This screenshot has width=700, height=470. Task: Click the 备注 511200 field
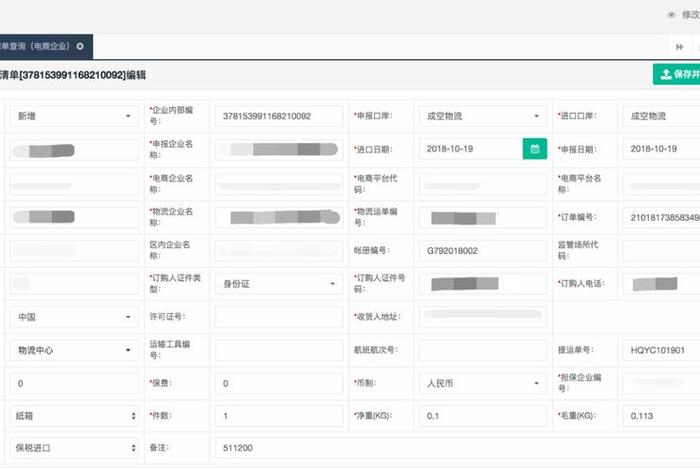458,448
